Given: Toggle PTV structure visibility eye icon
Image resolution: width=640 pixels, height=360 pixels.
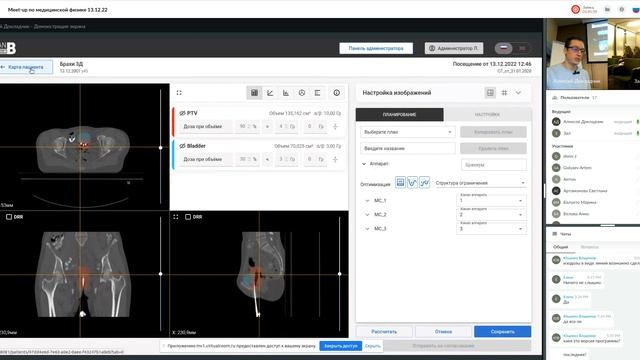Looking at the screenshot, I should [182, 113].
